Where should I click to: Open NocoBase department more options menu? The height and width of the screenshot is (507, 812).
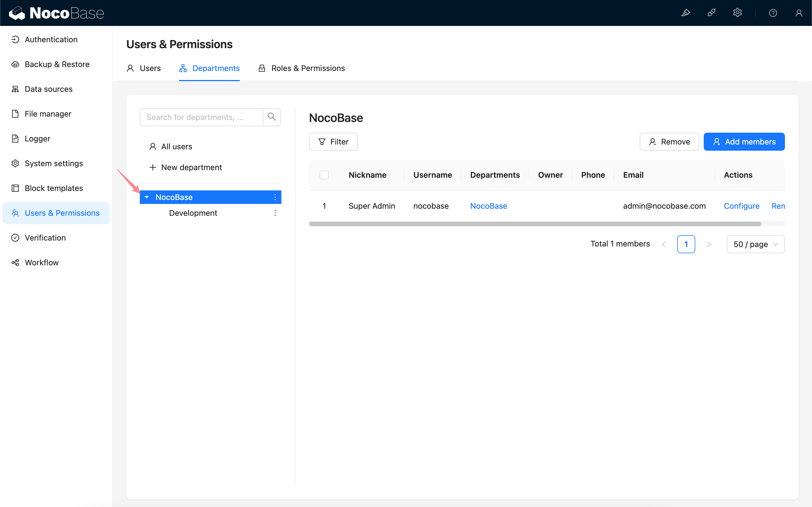point(275,197)
